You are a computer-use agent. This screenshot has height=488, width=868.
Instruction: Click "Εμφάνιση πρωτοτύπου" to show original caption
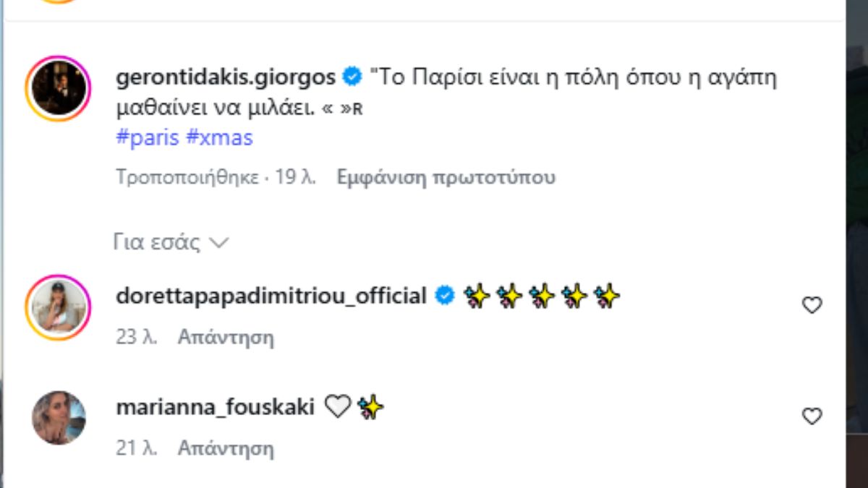coord(446,177)
